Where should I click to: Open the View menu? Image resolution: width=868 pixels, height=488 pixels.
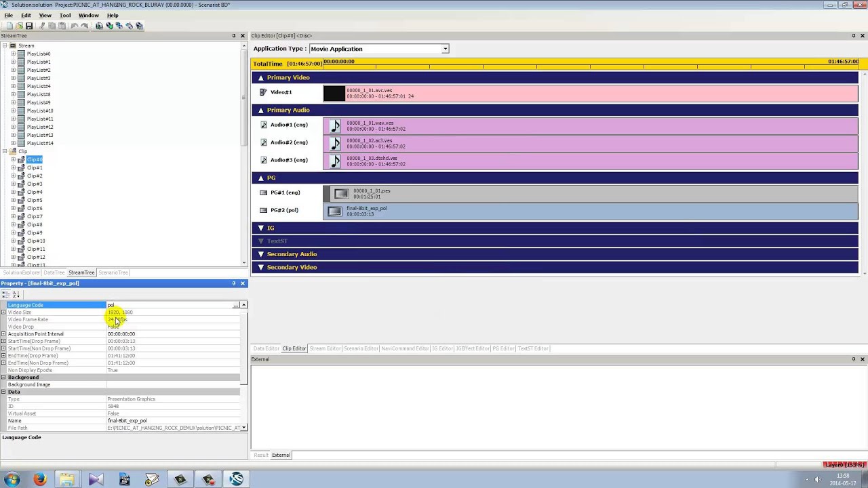[x=45, y=15]
